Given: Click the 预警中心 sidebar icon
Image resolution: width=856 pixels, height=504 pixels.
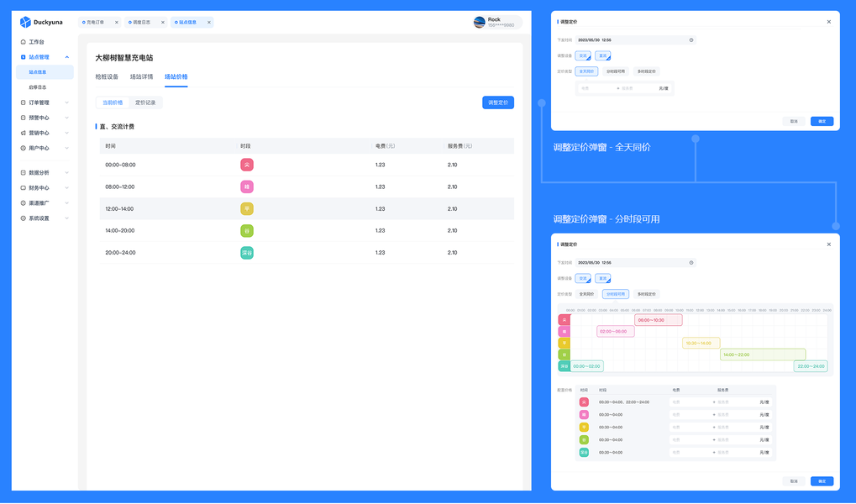Looking at the screenshot, I should (x=23, y=118).
